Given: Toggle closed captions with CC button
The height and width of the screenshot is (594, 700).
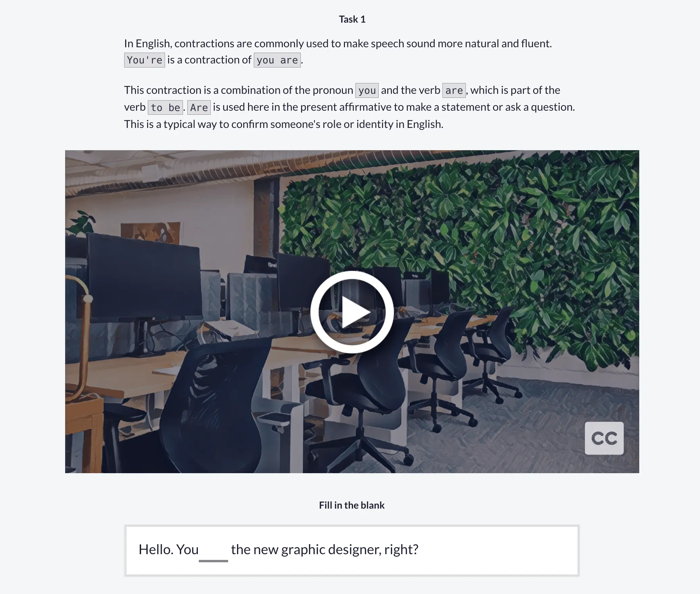Looking at the screenshot, I should coord(604,438).
